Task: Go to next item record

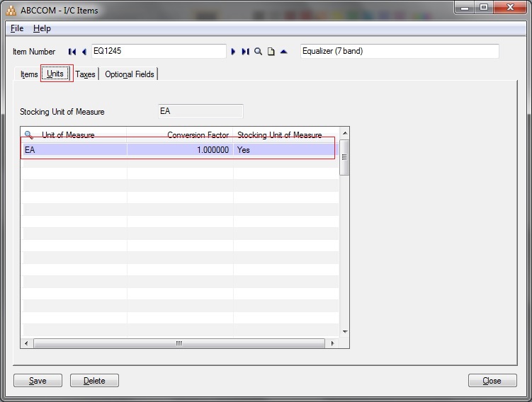Action: tap(233, 52)
